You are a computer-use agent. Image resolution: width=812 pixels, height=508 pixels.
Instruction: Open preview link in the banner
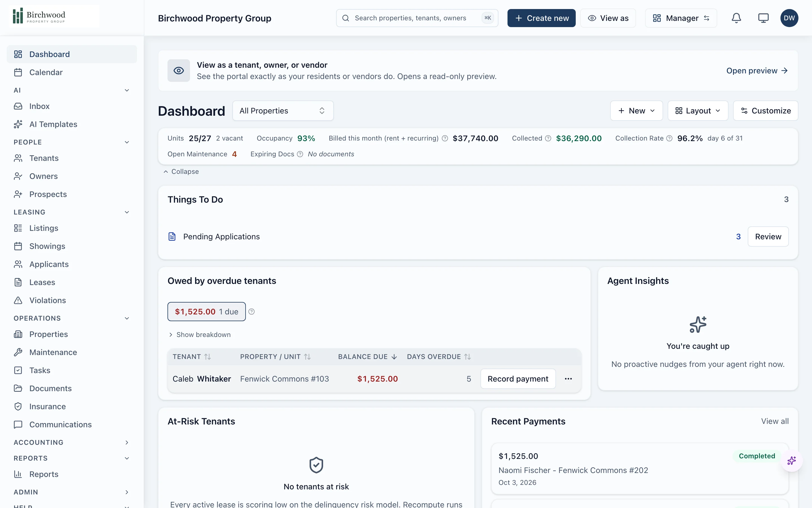[x=757, y=71]
